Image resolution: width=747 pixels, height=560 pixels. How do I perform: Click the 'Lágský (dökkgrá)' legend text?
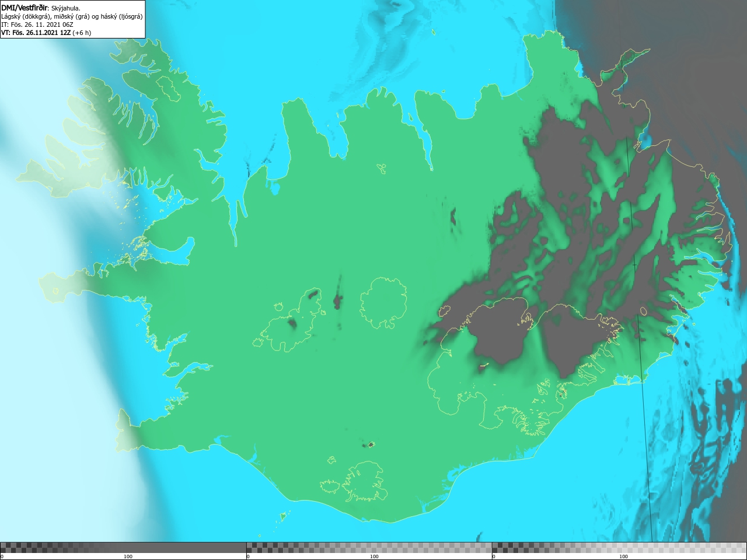click(26, 16)
